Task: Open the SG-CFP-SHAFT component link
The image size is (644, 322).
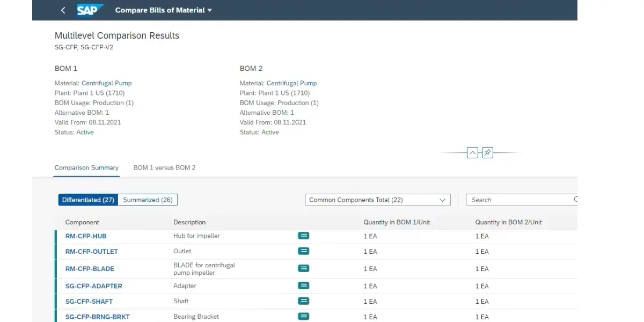Action: point(89,302)
